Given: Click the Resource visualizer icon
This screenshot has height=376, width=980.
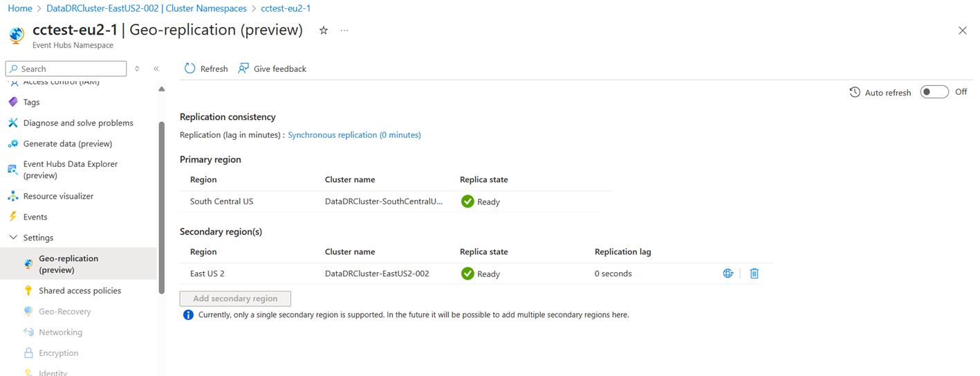Looking at the screenshot, I should [12, 196].
